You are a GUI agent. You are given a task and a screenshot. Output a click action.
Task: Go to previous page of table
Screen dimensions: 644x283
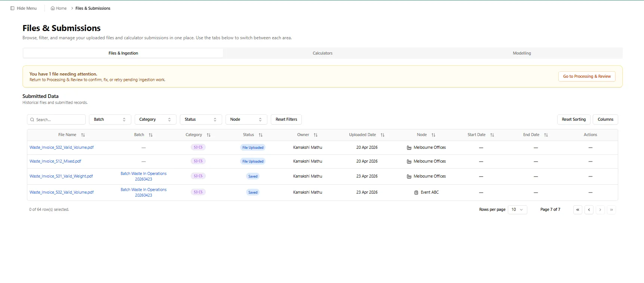pos(589,210)
